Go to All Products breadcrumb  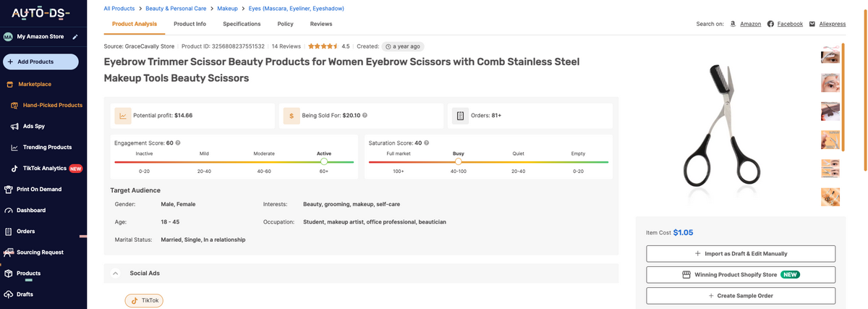(119, 9)
